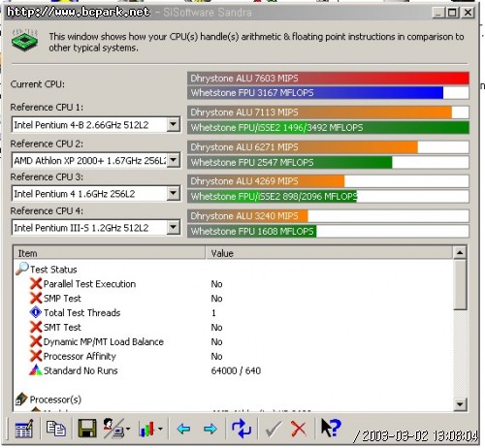Select the Intel Pentium III-S 1.2GHz combo box
This screenshot has height=448, width=485.
[96, 227]
